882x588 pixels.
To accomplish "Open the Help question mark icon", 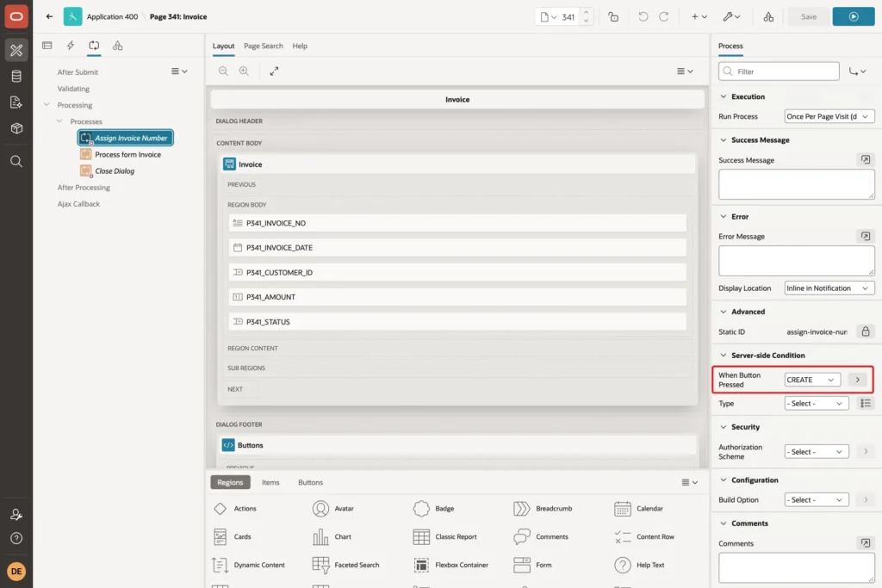I will click(x=16, y=539).
